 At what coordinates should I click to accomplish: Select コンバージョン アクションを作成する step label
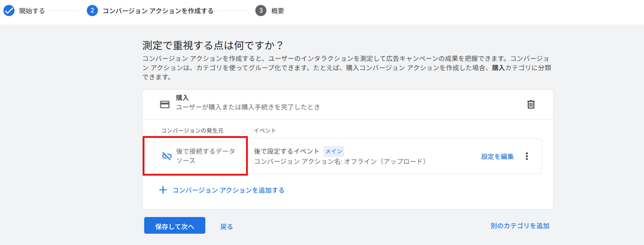[x=158, y=11]
